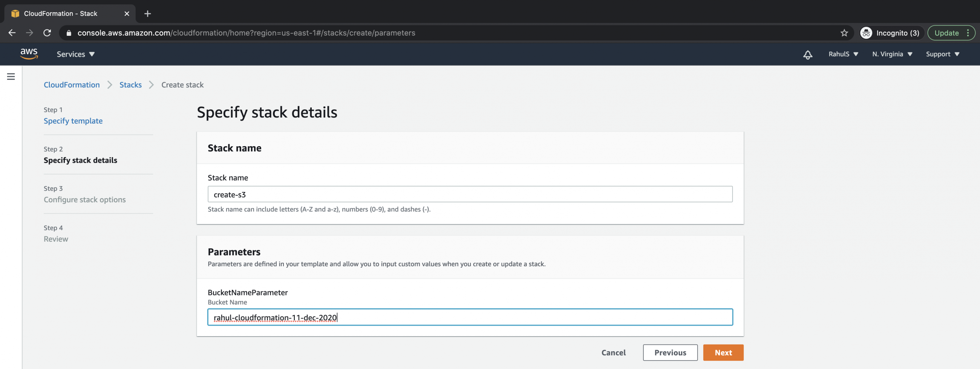This screenshot has width=980, height=369.
Task: Click the CloudFormation breadcrumb link
Action: pyautogui.click(x=72, y=85)
